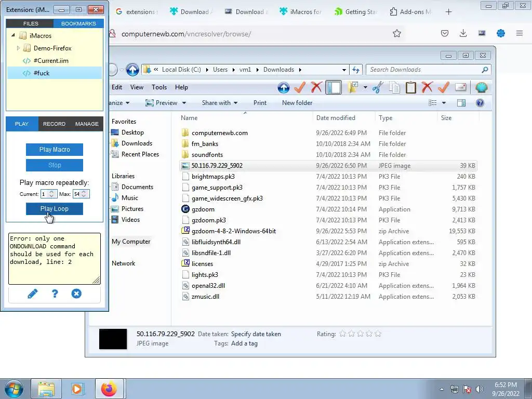This screenshot has height=399, width=532.
Task: Click the change view list icon
Action: click(x=433, y=103)
